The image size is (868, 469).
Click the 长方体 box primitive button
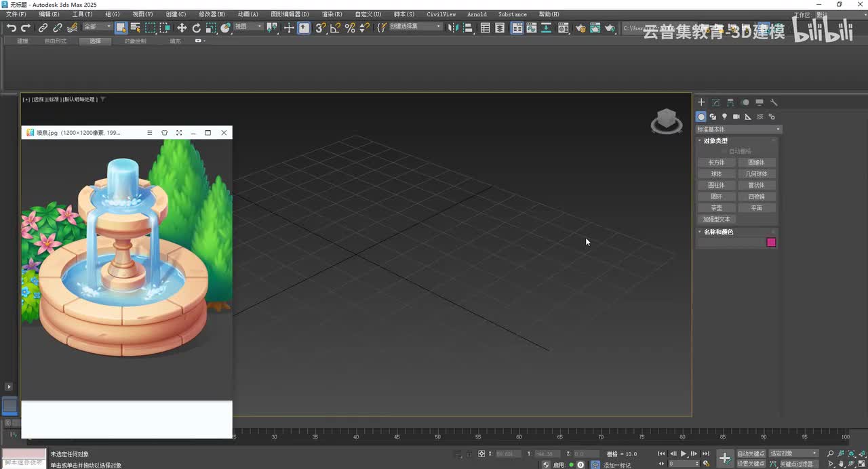(716, 163)
